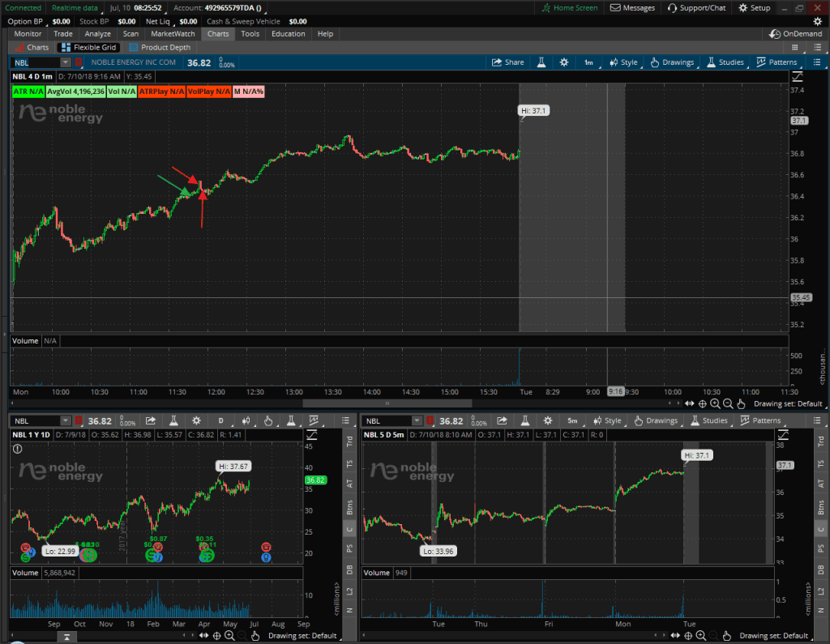The width and height of the screenshot is (830, 644).
Task: Open Support/Chat
Action: tap(696, 8)
